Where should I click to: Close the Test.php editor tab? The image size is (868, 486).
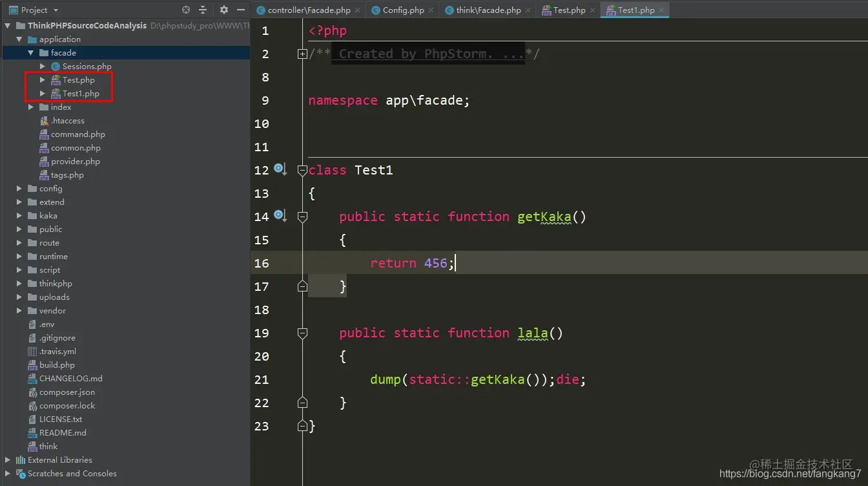click(x=592, y=10)
